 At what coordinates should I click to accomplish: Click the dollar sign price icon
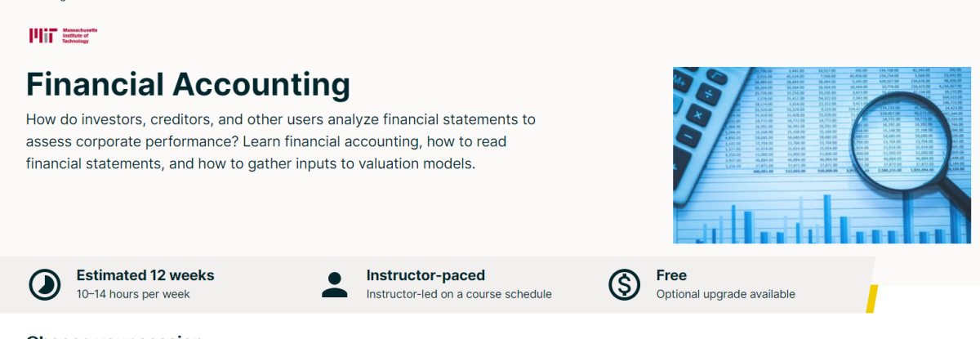point(625,284)
